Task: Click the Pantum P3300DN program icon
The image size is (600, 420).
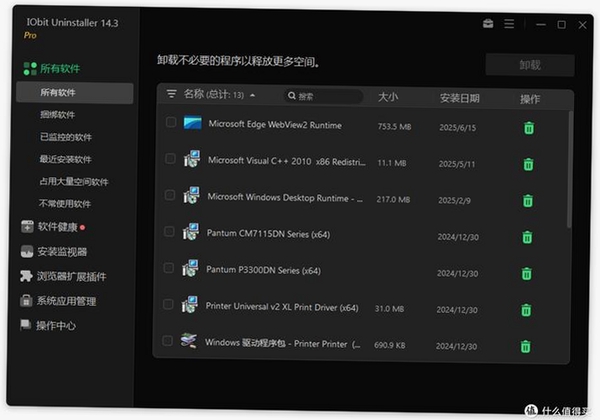Action: tap(190, 268)
